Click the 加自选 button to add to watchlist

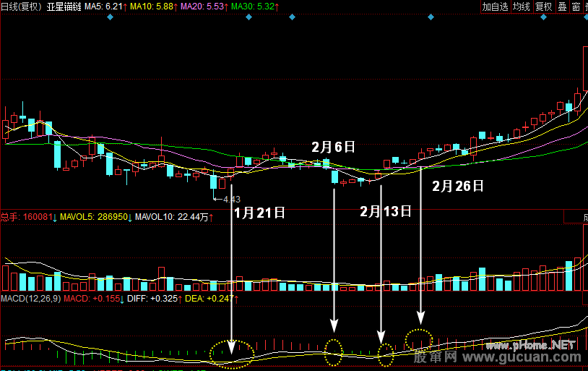[495, 7]
